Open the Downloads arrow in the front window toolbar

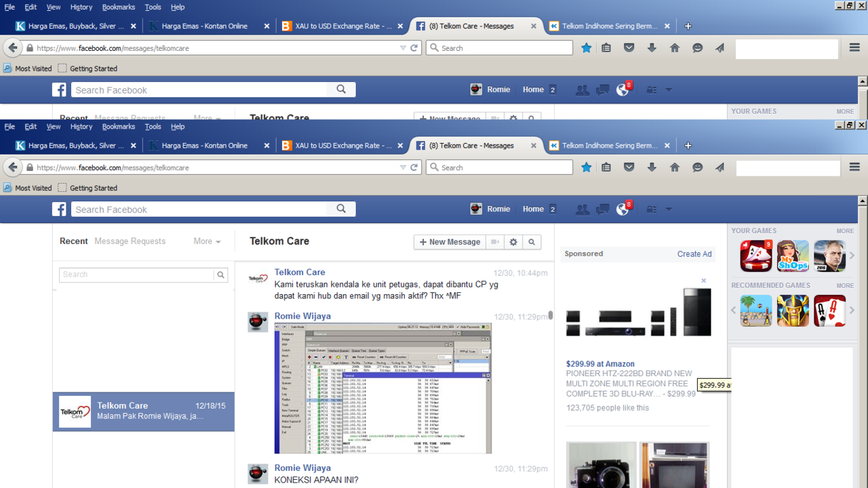652,167
